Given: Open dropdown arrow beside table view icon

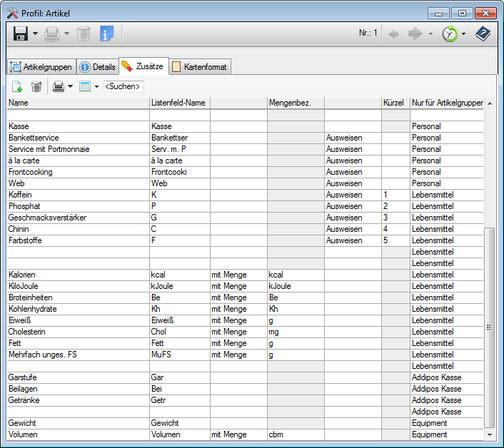Looking at the screenshot, I should click(96, 86).
